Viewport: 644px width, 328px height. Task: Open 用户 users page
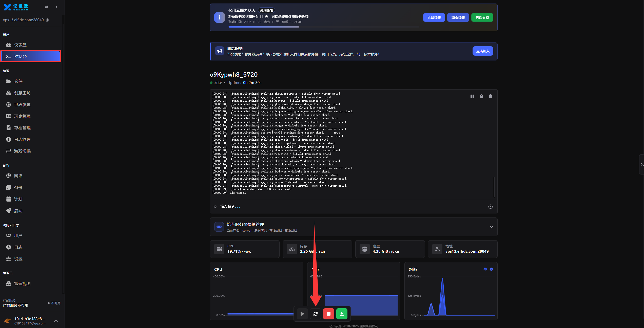click(31, 235)
